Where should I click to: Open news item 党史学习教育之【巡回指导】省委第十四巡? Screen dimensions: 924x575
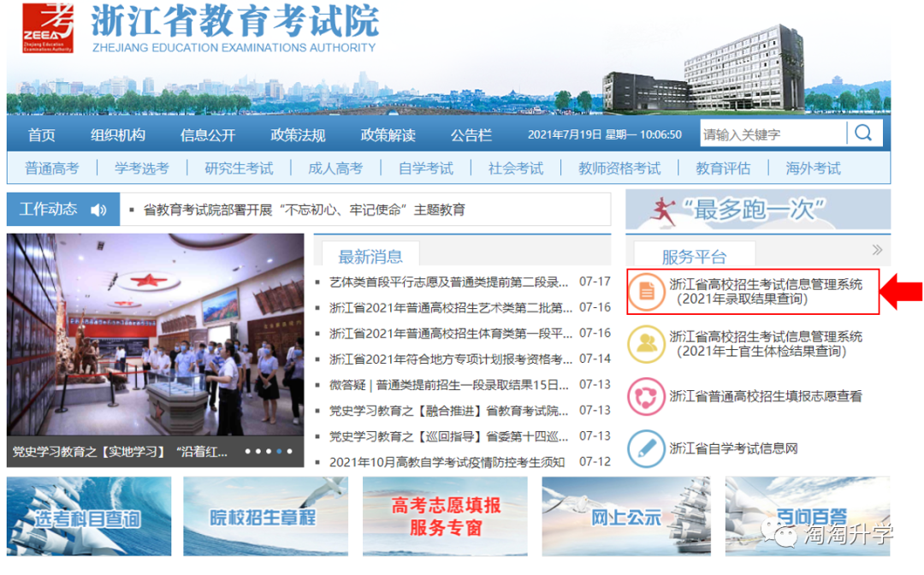[x=449, y=436]
